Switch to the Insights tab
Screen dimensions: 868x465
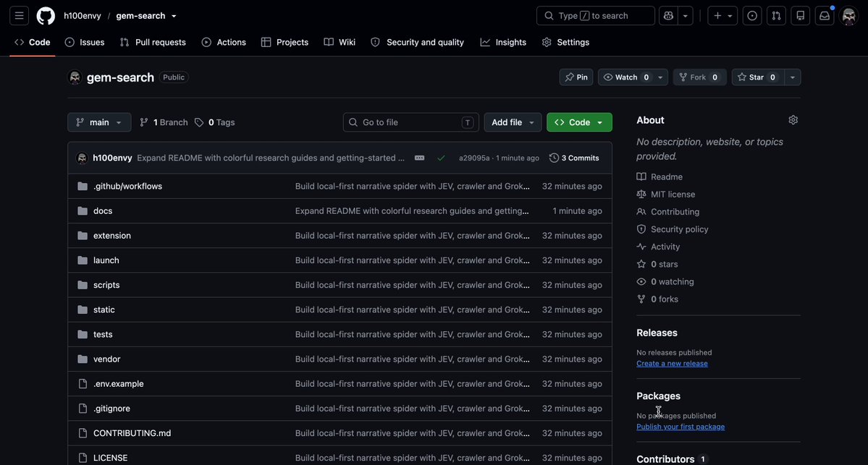click(503, 43)
